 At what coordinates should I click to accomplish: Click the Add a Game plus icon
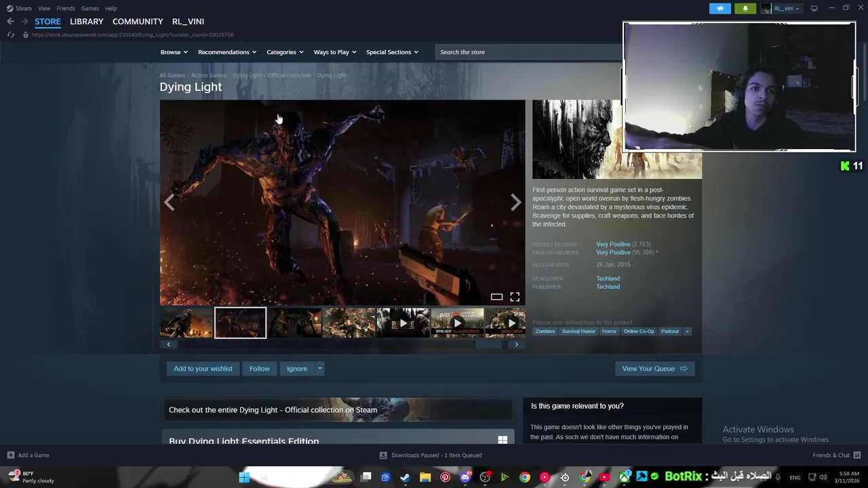10,455
